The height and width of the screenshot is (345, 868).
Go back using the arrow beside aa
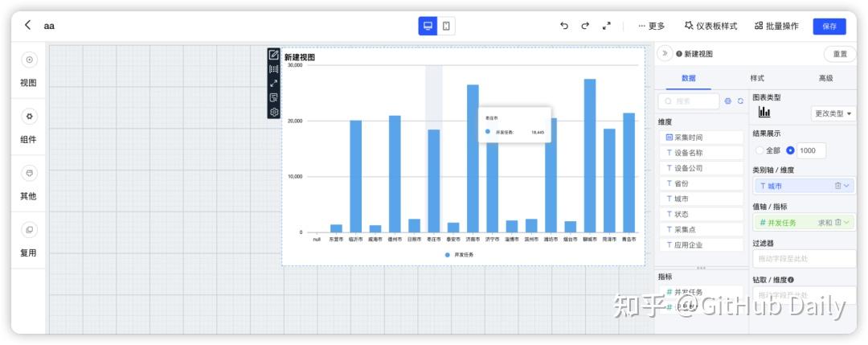27,25
